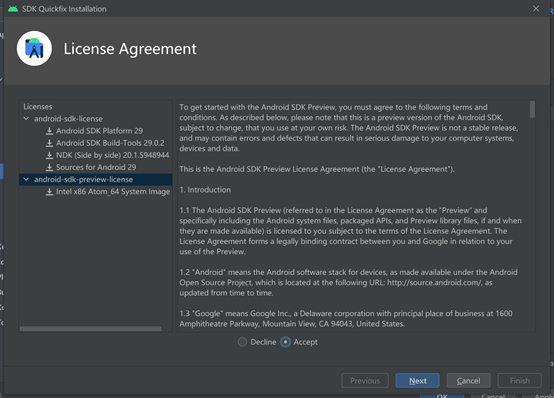
Task: Select Intel x86 Atom_64 System Image entry
Action: point(113,192)
